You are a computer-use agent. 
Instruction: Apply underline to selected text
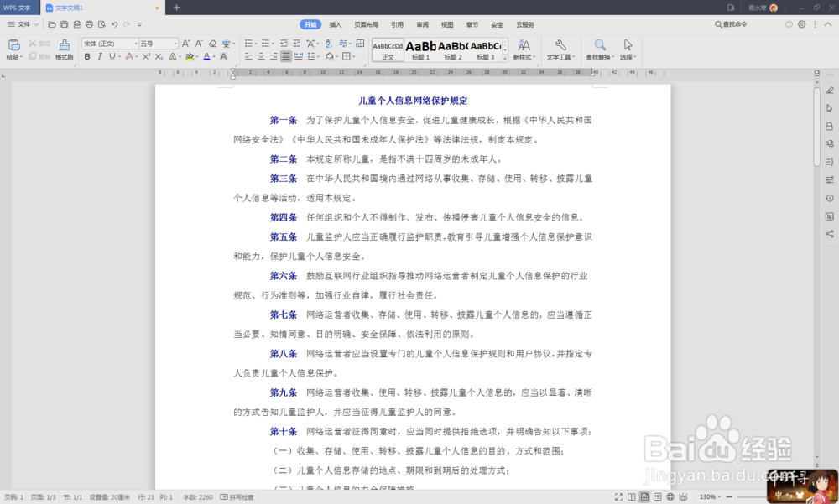[x=112, y=55]
